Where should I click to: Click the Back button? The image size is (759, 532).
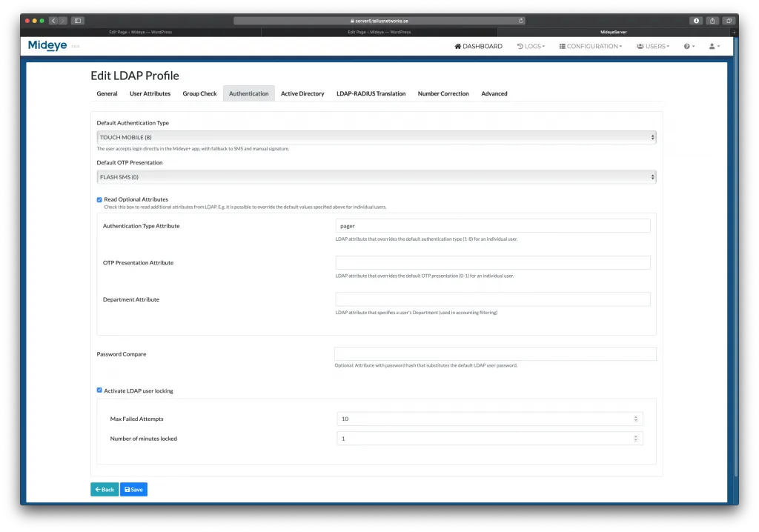[x=105, y=489]
